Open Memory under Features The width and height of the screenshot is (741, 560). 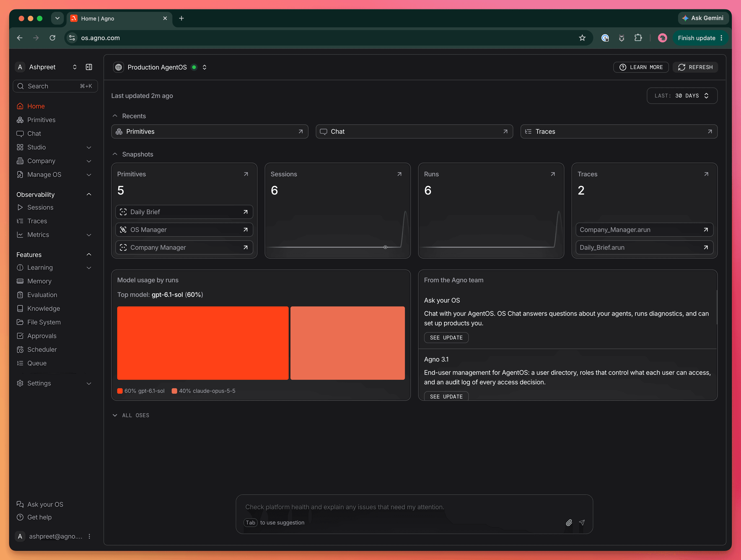click(55, 281)
